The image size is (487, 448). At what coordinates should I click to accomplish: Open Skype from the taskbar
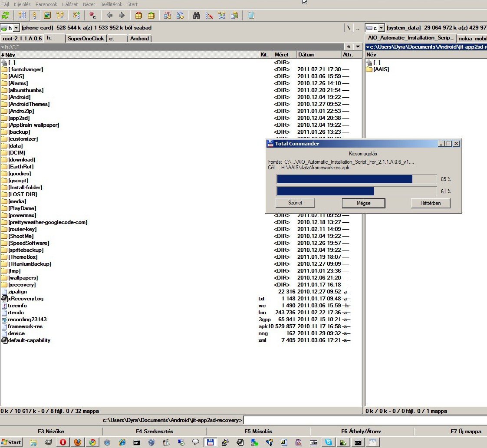pos(329,442)
